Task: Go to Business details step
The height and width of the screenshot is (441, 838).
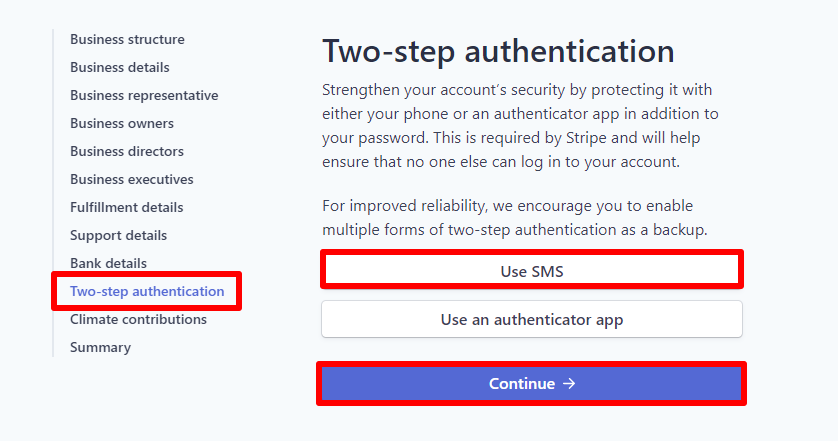Action: [x=120, y=68]
